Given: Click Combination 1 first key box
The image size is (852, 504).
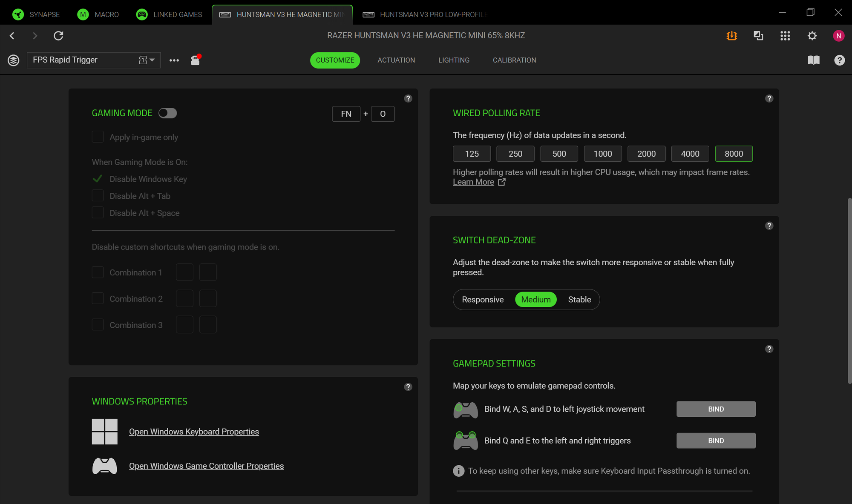Looking at the screenshot, I should tap(184, 272).
